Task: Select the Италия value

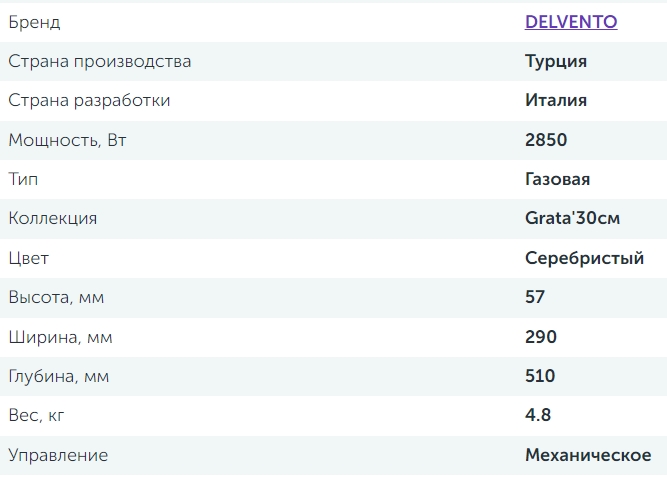Action: point(556,100)
